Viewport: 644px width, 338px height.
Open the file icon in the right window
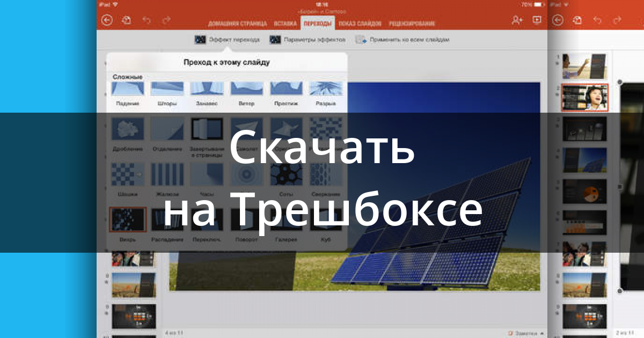point(578,20)
